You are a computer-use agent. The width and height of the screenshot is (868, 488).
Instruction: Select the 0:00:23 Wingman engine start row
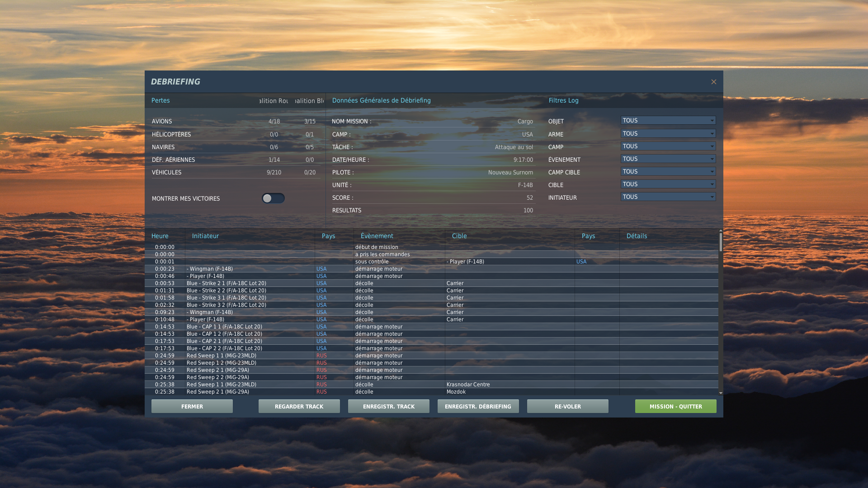click(x=431, y=269)
